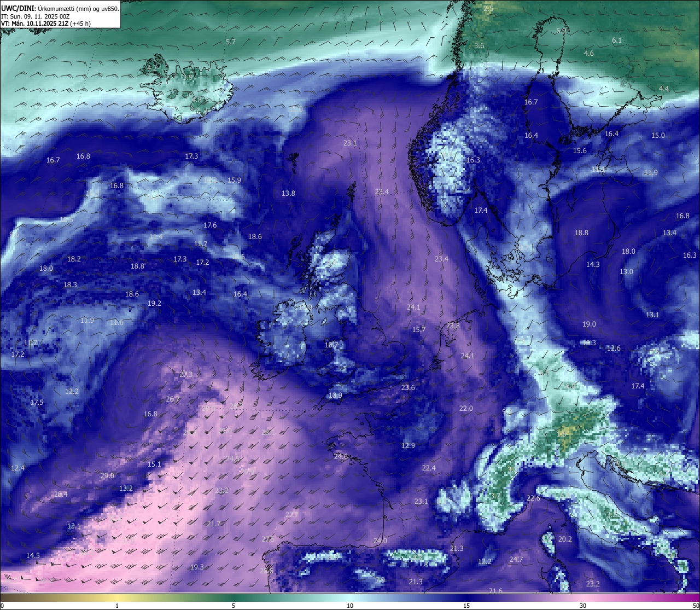This screenshot has width=700, height=610.
Task: Select the '24.7' value label
Action: (x=516, y=559)
